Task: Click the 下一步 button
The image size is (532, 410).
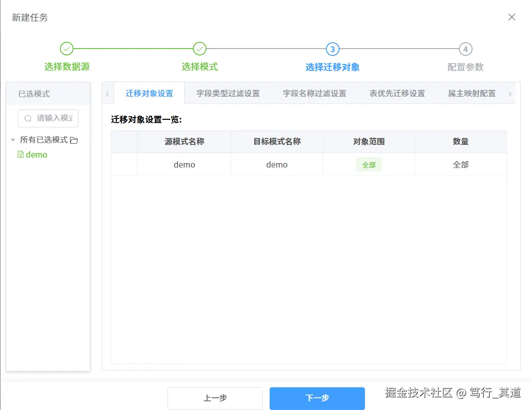Action: 317,398
